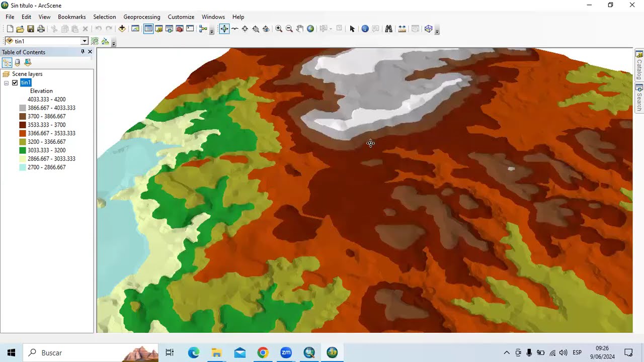Uncheck the tin1 layer visibility checkbox
The image size is (644, 362).
[15, 82]
